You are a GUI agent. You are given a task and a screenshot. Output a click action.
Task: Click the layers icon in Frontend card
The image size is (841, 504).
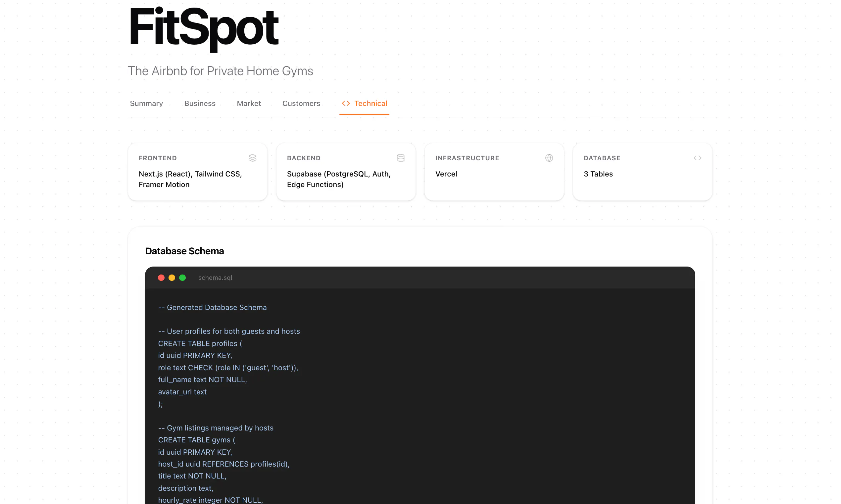coord(252,158)
